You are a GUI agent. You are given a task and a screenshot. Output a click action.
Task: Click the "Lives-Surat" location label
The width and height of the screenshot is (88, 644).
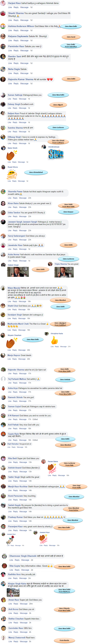pos(71,37)
